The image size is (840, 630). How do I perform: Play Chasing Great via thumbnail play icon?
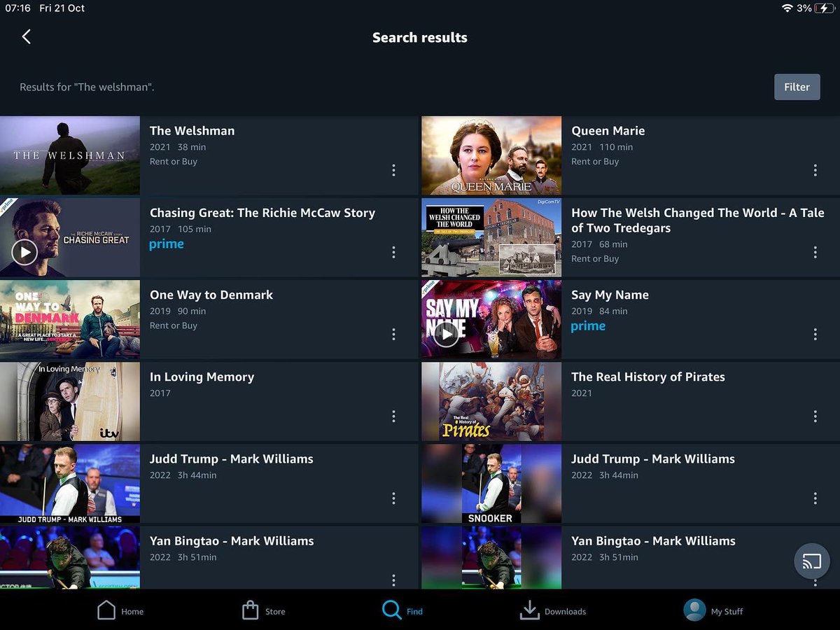tap(24, 252)
